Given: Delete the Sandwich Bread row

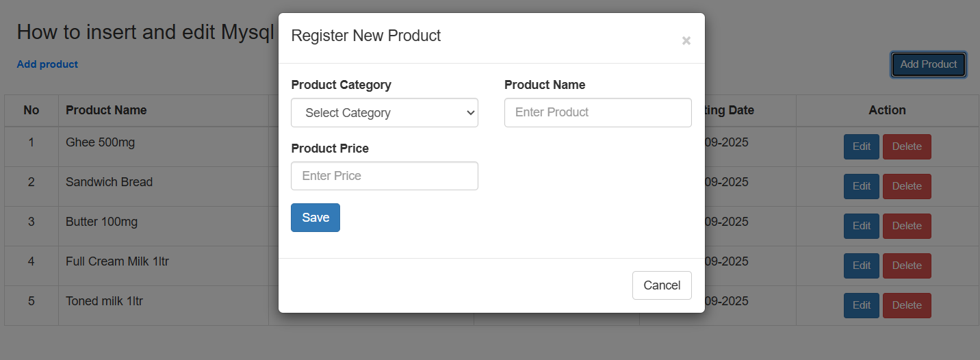Looking at the screenshot, I should tap(907, 186).
